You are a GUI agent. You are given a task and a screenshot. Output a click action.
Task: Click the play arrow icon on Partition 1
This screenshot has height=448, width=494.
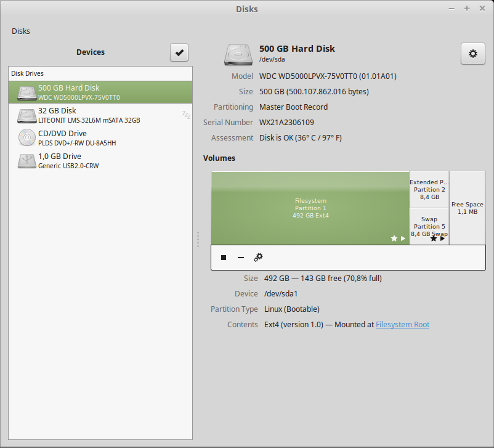point(403,238)
